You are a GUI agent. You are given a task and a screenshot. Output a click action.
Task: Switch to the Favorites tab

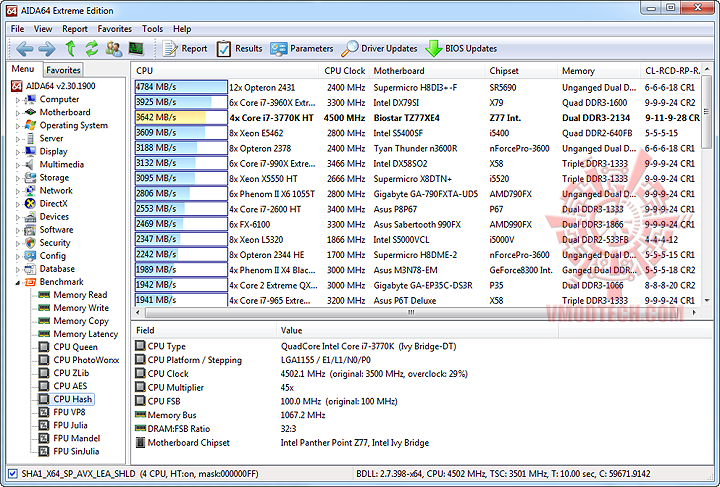coord(63,70)
